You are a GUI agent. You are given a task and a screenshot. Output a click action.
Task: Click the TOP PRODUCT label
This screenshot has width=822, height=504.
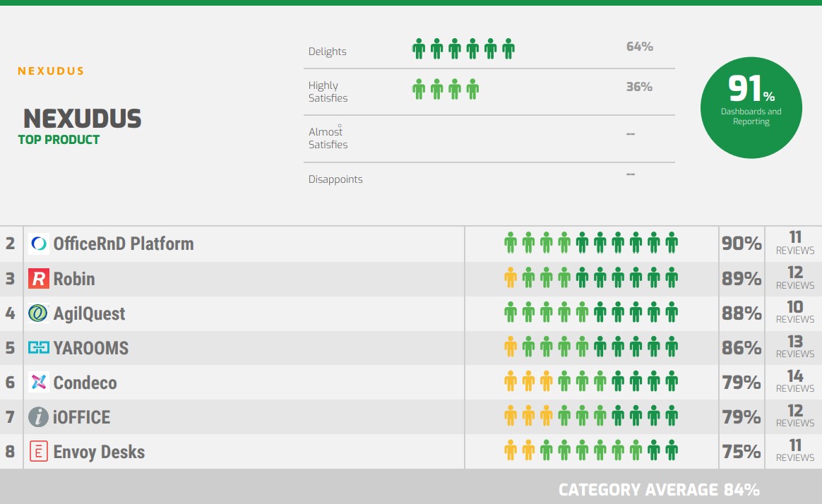coord(59,140)
